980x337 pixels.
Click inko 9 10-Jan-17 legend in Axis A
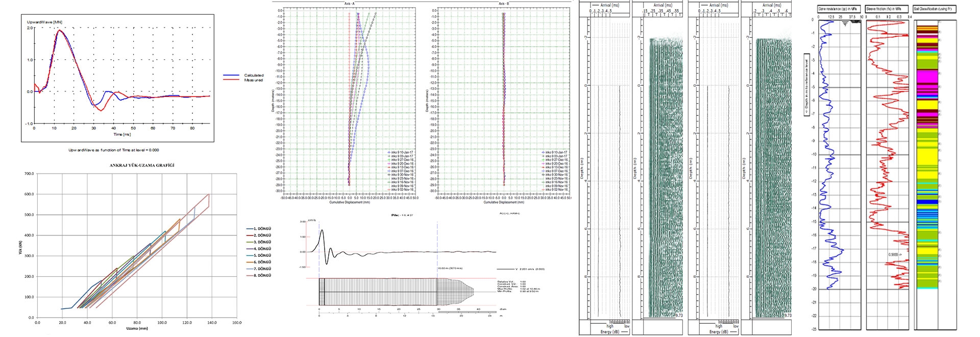tap(402, 153)
